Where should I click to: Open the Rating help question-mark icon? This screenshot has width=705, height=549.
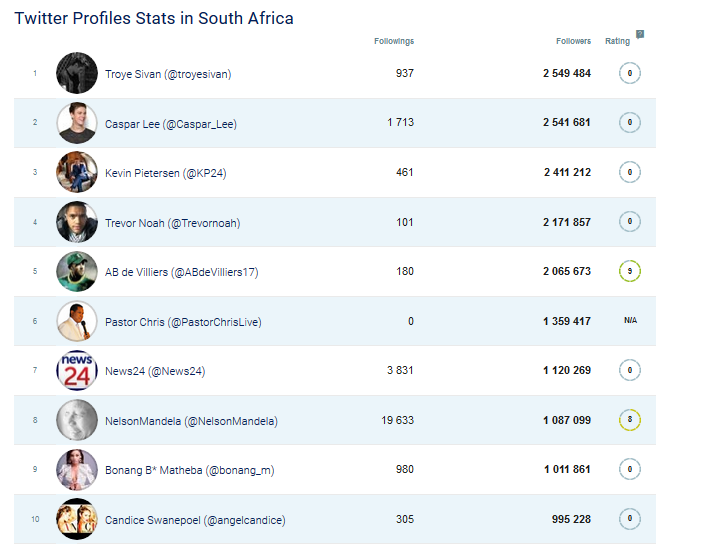point(640,34)
